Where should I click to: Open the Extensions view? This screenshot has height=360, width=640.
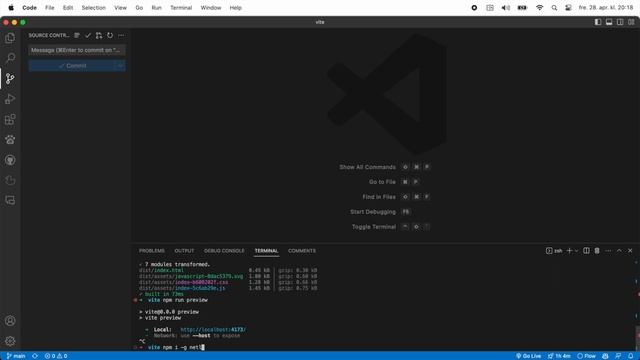tap(10, 119)
